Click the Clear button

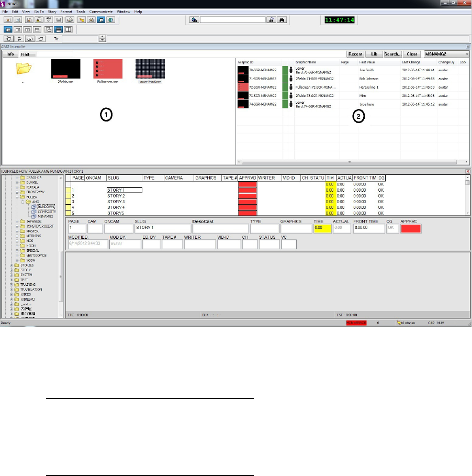(x=412, y=54)
